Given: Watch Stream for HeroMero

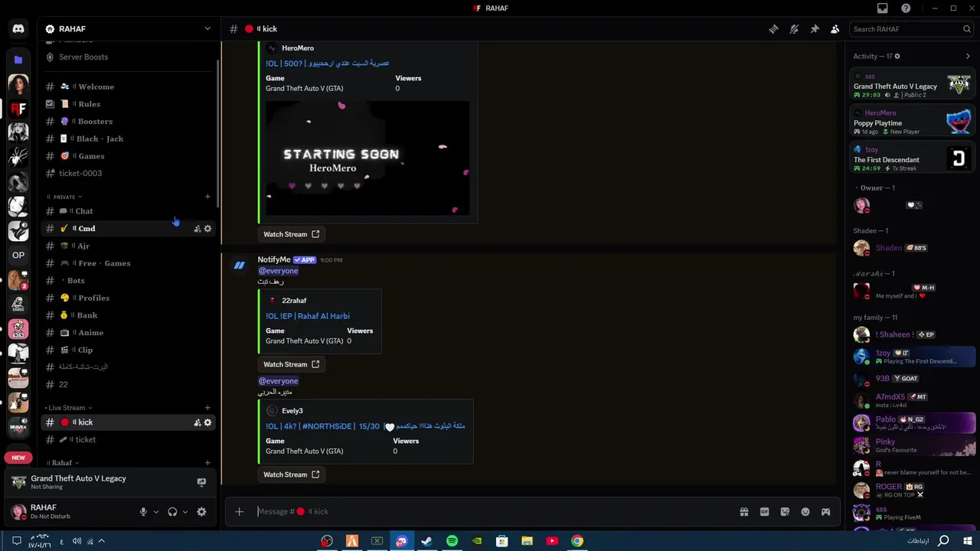Looking at the screenshot, I should click(291, 234).
